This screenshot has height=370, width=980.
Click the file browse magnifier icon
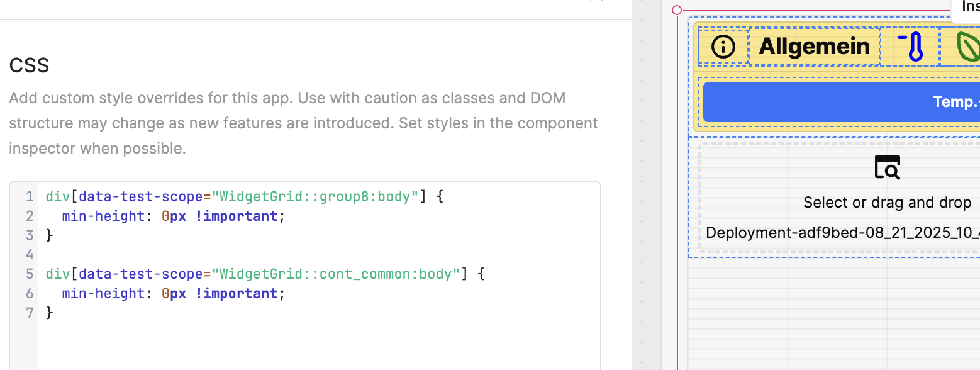[x=888, y=167]
